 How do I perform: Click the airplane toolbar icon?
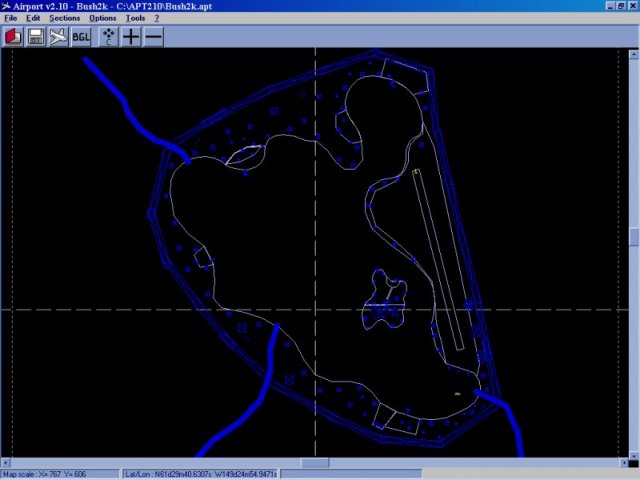point(58,37)
